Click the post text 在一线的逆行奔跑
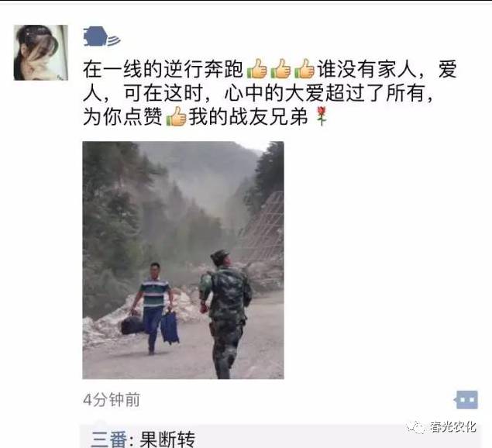Viewport: 492px width, 448px height. [163, 69]
